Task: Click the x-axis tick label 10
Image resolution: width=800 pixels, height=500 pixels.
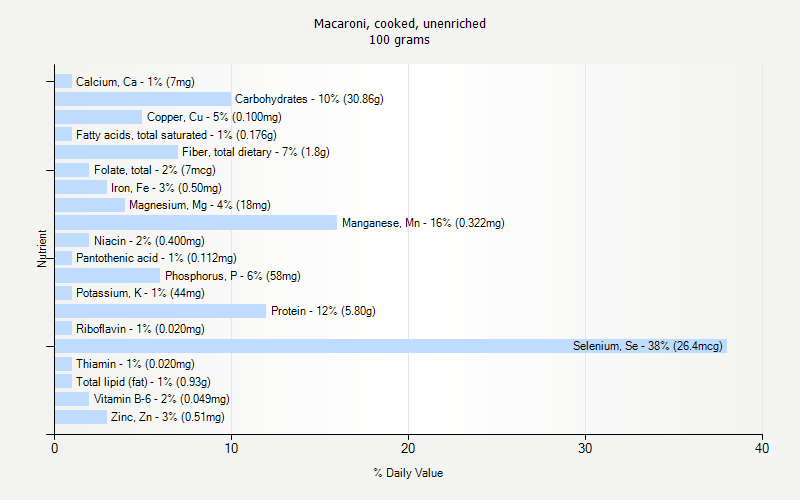Action: pos(231,448)
